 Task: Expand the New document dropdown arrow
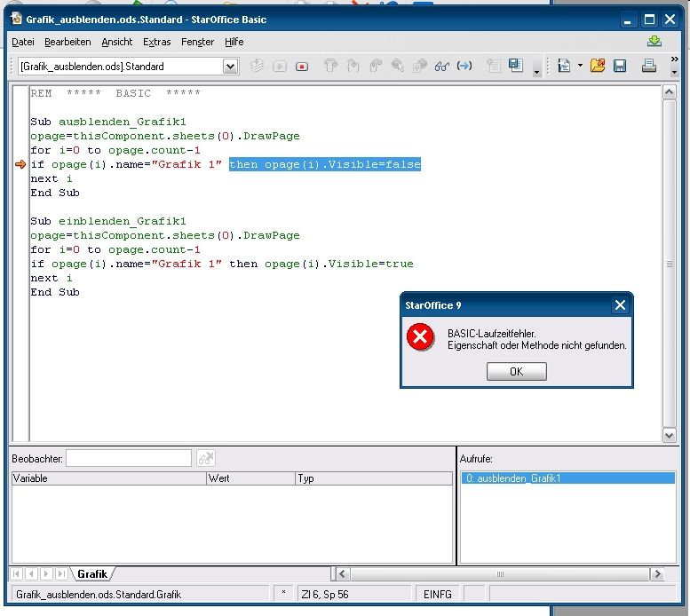click(580, 66)
